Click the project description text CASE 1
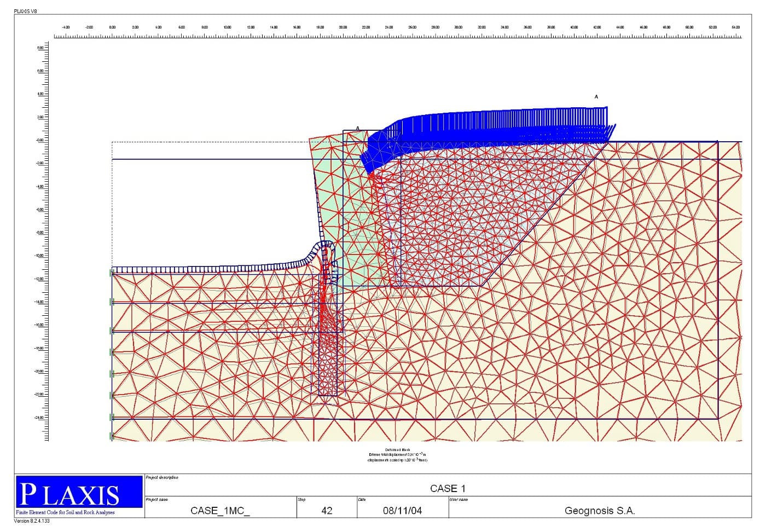This screenshot has height=532, width=766. coord(448,488)
